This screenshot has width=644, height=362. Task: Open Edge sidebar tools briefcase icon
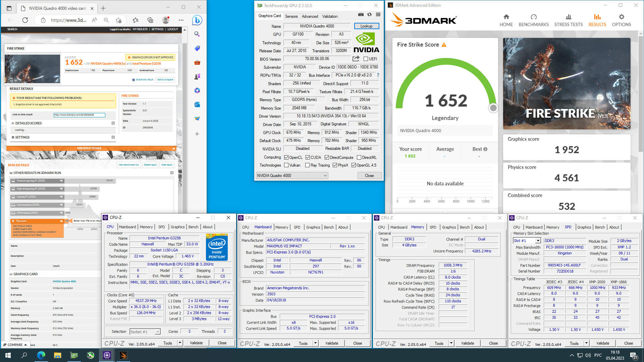[197, 62]
